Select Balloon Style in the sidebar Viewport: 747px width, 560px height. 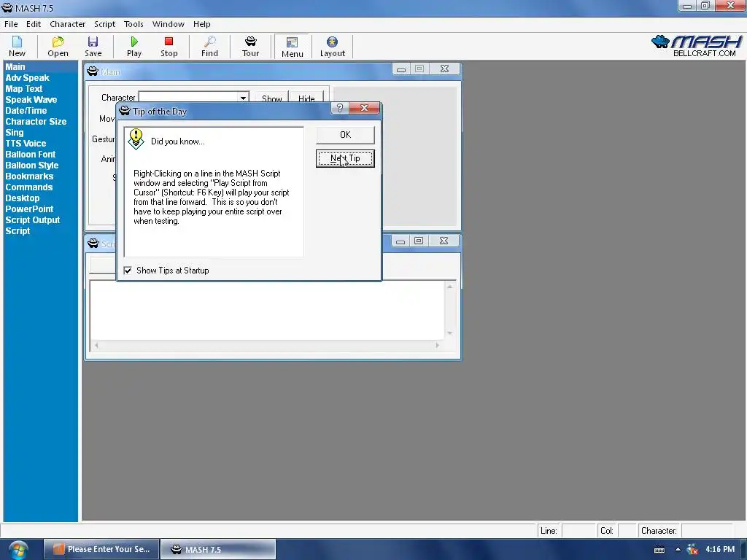pyautogui.click(x=31, y=166)
